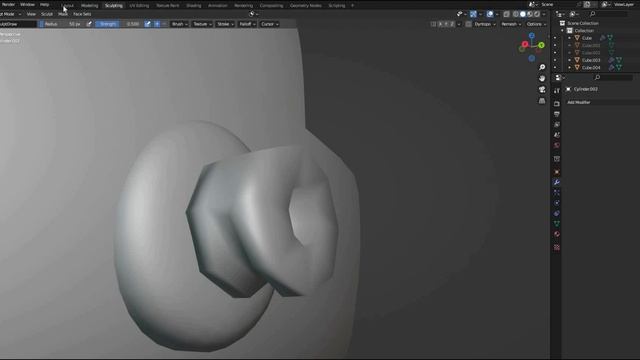
Task: Switch to the UV Editing workspace tab
Action: pos(139,6)
